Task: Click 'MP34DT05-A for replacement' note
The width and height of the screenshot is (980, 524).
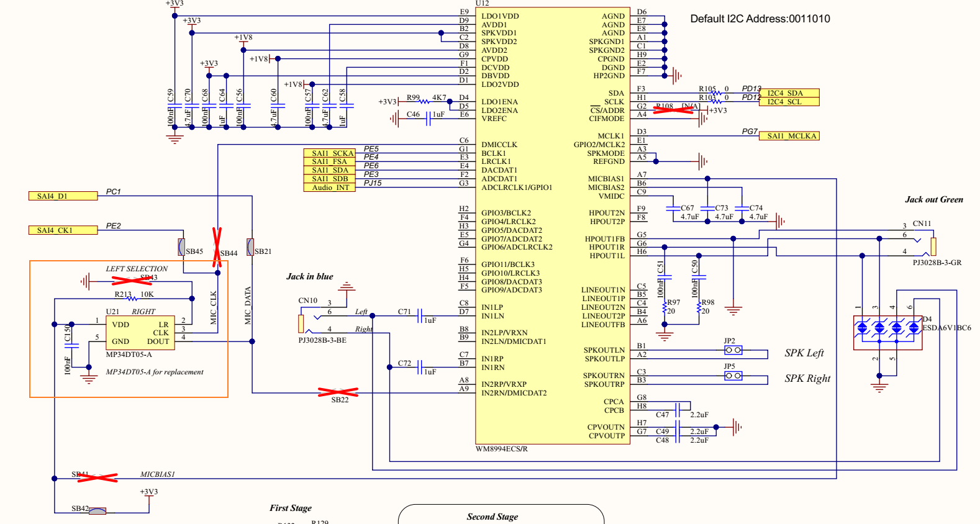Action: click(155, 372)
